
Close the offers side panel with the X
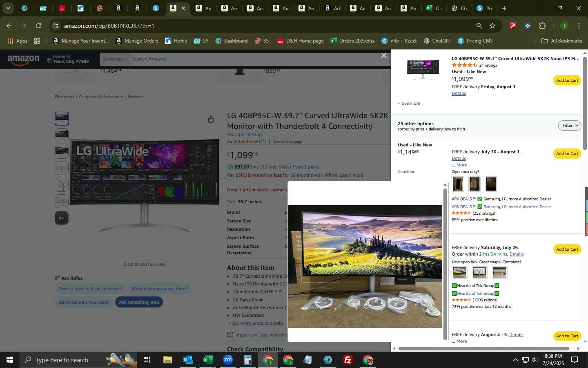tap(384, 55)
